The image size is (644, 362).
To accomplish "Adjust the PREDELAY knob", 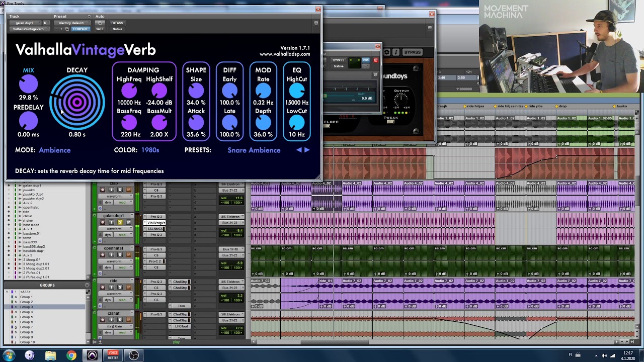I will (29, 121).
